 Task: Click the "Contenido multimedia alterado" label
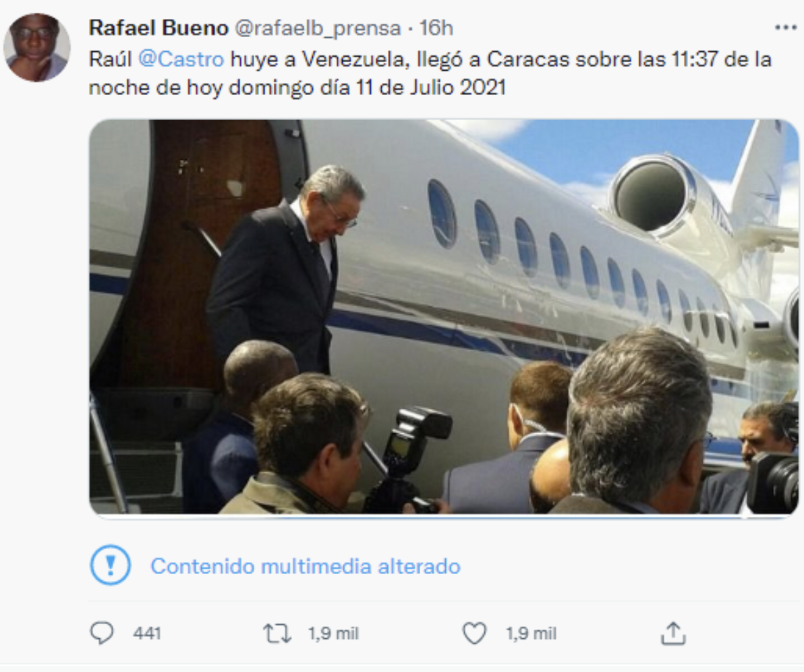(305, 566)
